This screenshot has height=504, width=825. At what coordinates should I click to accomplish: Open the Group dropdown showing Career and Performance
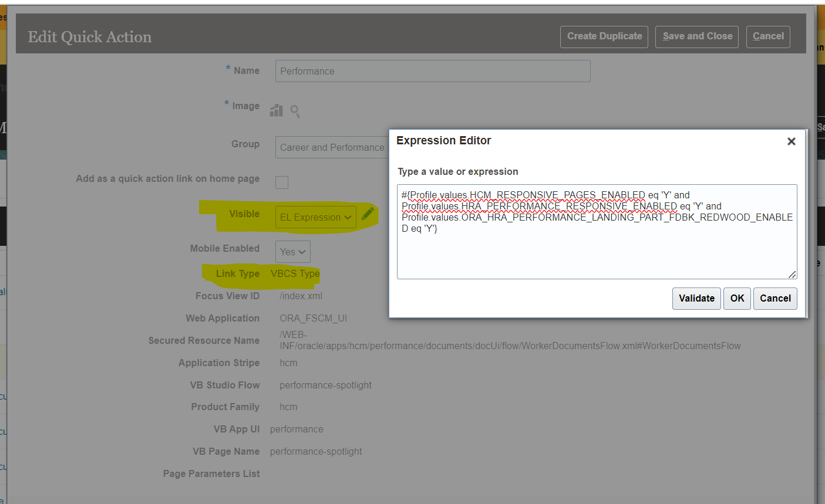pos(332,147)
